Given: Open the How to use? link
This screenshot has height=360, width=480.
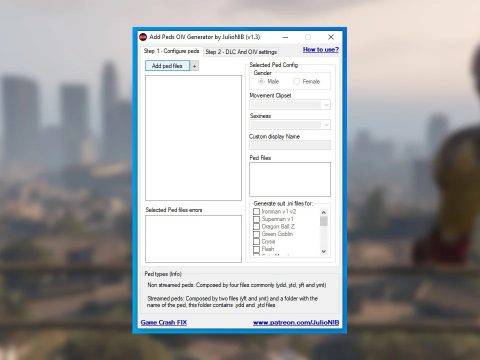Looking at the screenshot, I should (321, 50).
